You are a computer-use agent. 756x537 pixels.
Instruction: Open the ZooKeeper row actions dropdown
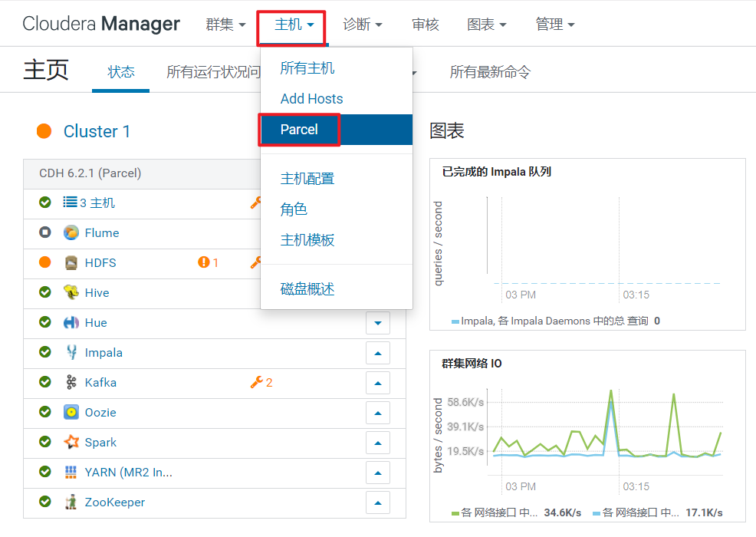[378, 502]
